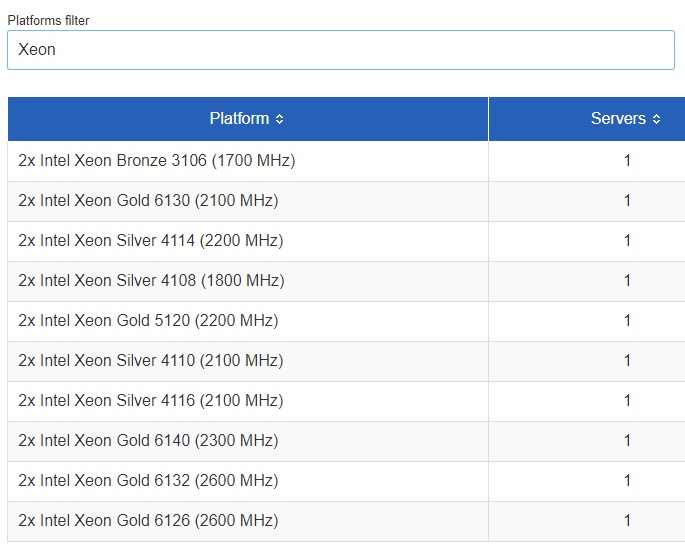Viewport: 685px width, 544px height.
Task: Select the Xeon Gold 6140 row
Action: 148,440
